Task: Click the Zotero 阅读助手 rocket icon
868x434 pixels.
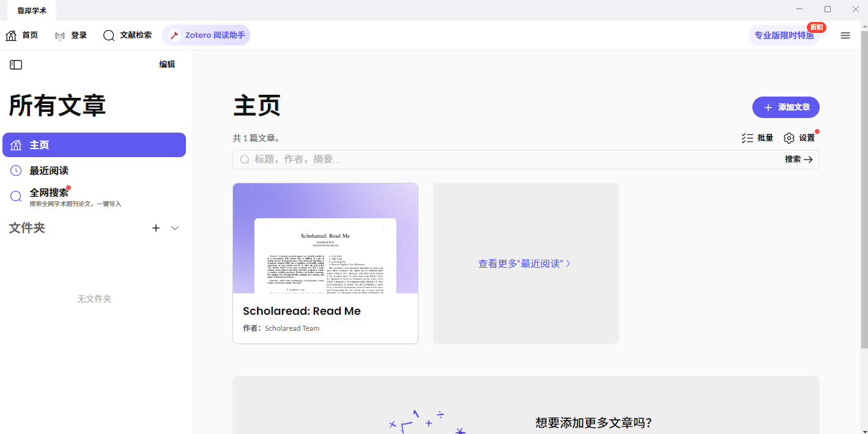Action: [x=174, y=35]
